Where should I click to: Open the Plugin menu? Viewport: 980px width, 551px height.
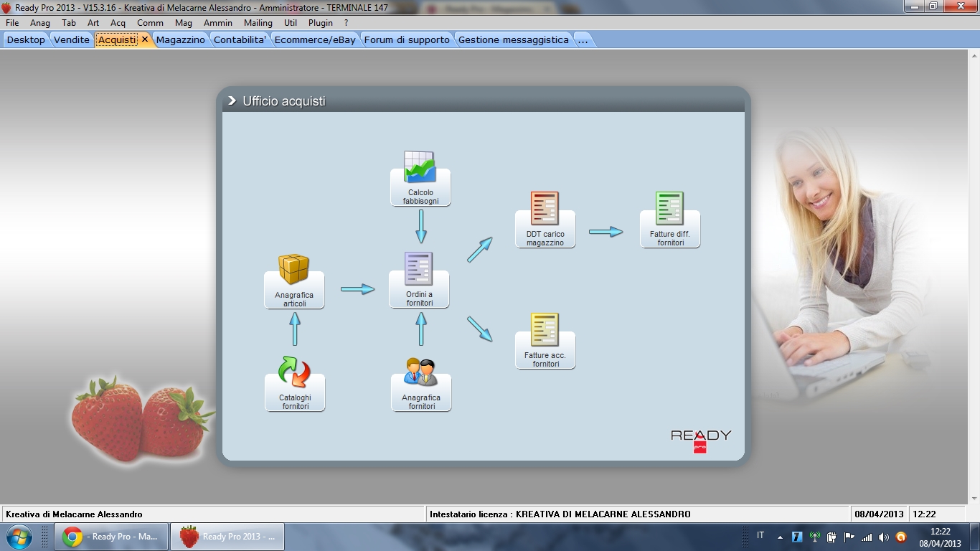[321, 22]
